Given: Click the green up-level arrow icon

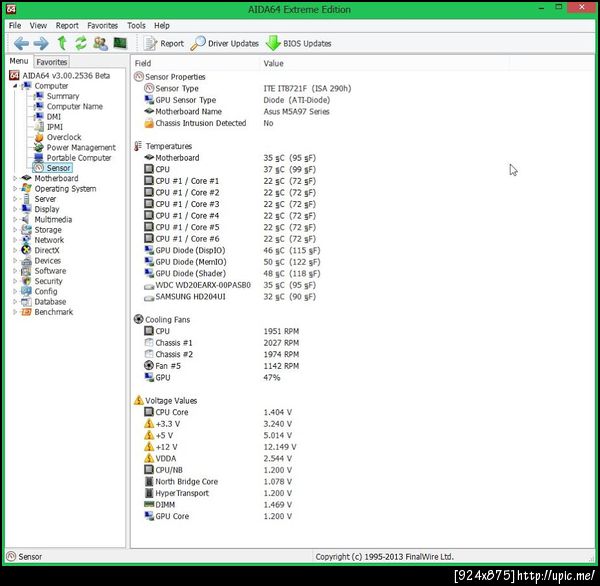Looking at the screenshot, I should pyautogui.click(x=62, y=43).
